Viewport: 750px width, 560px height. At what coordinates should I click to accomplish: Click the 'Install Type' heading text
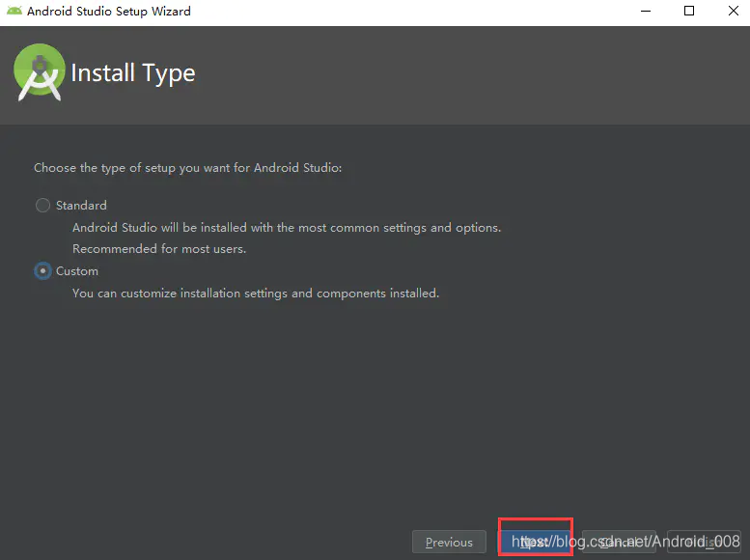point(133,73)
